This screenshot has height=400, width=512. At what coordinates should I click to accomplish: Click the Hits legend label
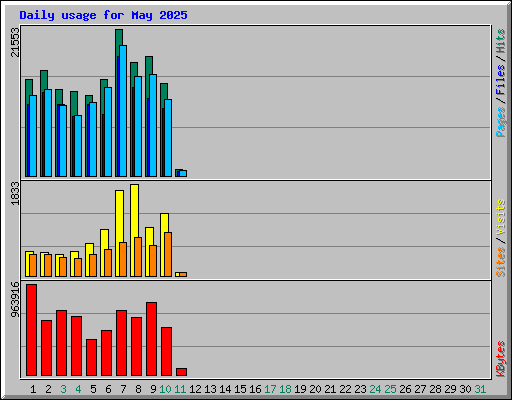[500, 41]
